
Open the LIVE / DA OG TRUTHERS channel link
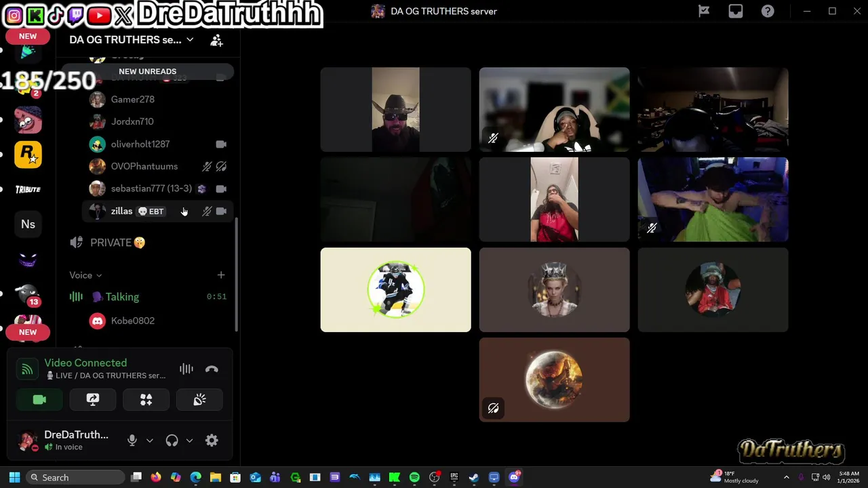click(106, 375)
